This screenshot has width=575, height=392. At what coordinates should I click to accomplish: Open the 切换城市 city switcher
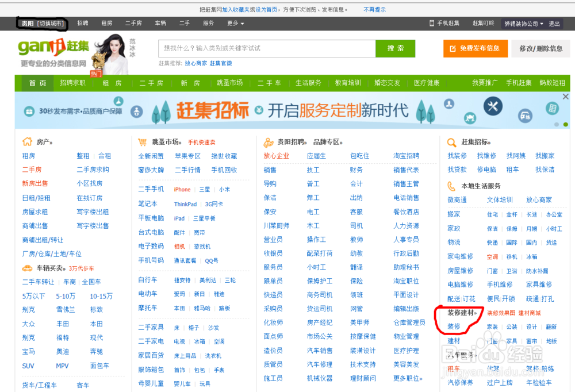49,24
